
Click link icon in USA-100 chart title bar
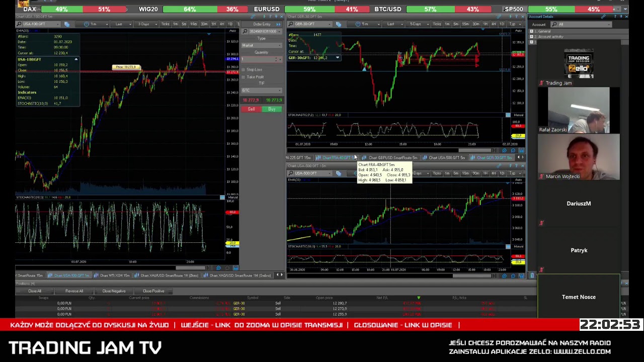coord(253,17)
